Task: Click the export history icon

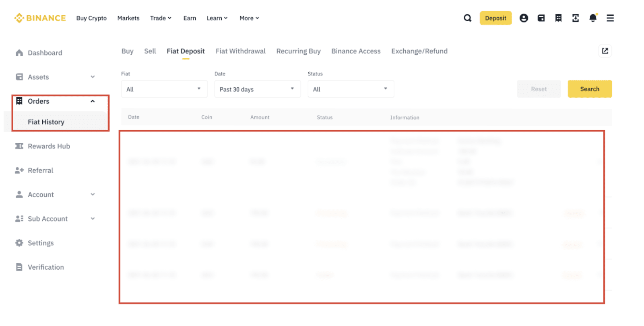Action: pyautogui.click(x=605, y=51)
